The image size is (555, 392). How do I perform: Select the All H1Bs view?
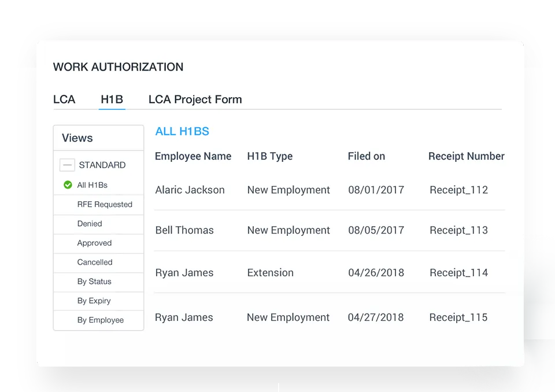[92, 185]
